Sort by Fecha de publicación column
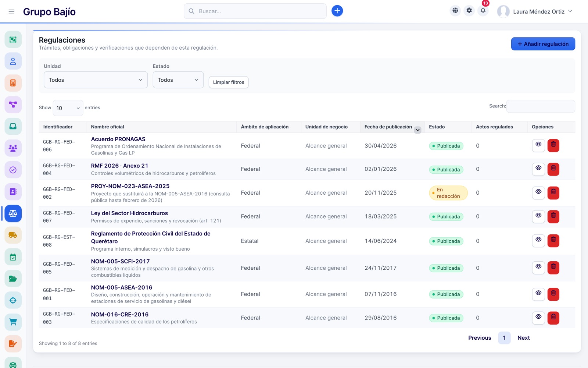This screenshot has height=368, width=588. (x=392, y=127)
